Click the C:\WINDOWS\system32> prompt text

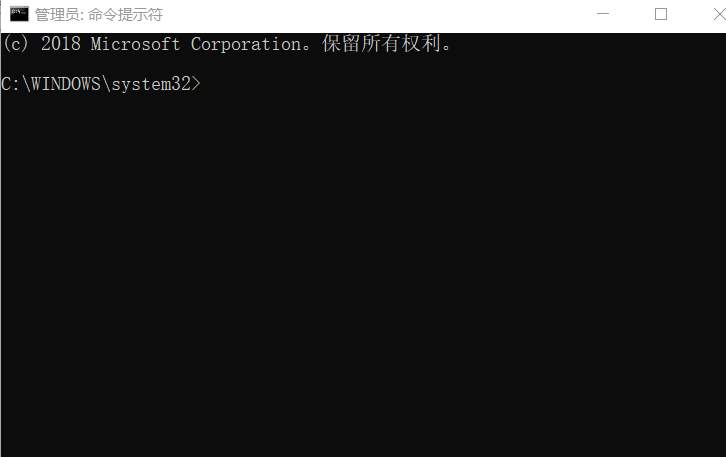100,84
